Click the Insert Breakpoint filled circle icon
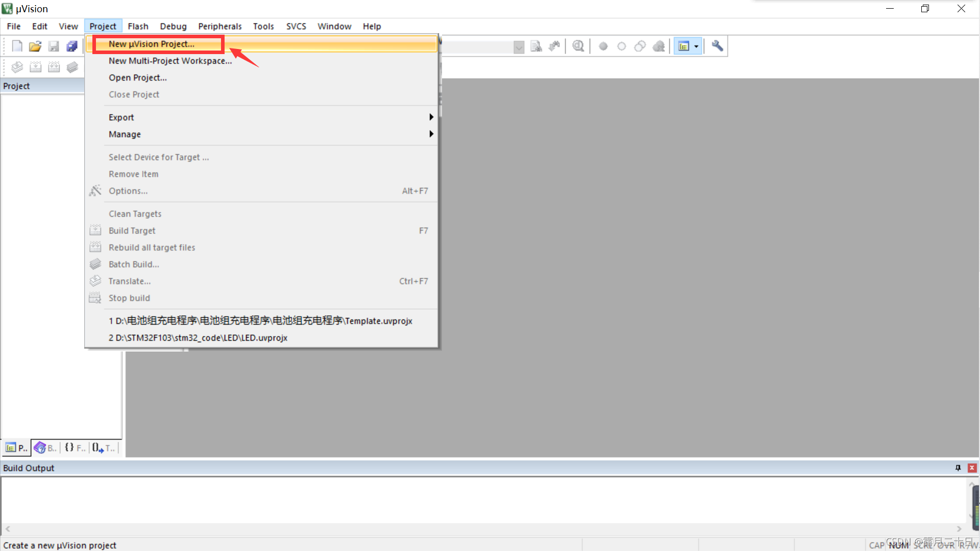Viewport: 980px width, 551px height. pos(603,46)
